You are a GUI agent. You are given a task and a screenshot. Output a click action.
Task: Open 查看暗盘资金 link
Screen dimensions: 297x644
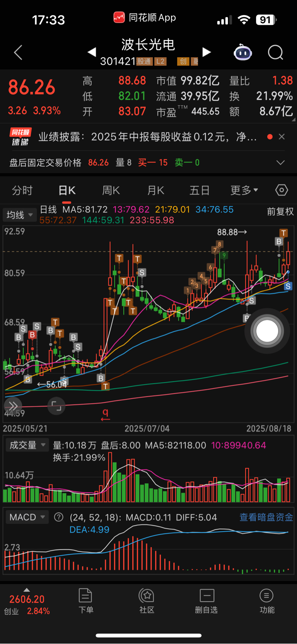(266, 517)
